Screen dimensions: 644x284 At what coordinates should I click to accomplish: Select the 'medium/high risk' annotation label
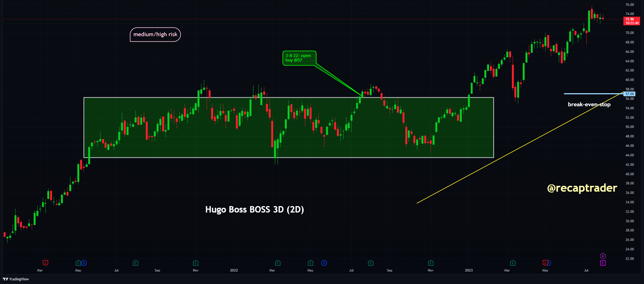tap(155, 34)
